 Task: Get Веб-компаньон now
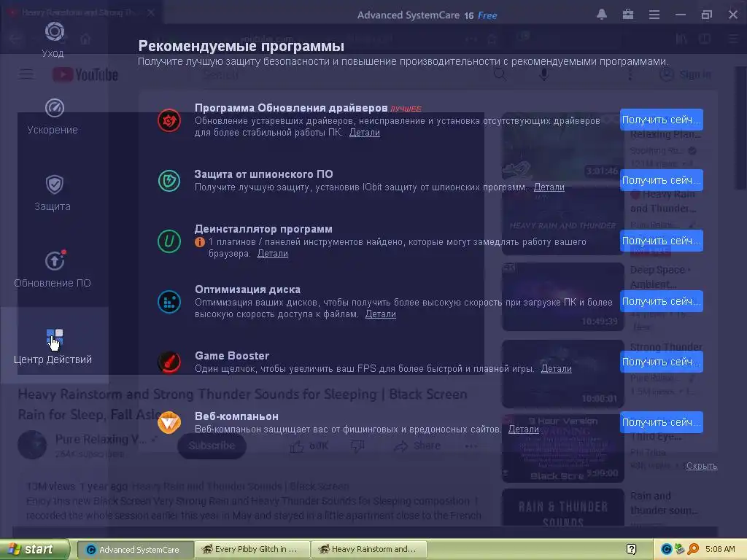pyautogui.click(x=661, y=422)
